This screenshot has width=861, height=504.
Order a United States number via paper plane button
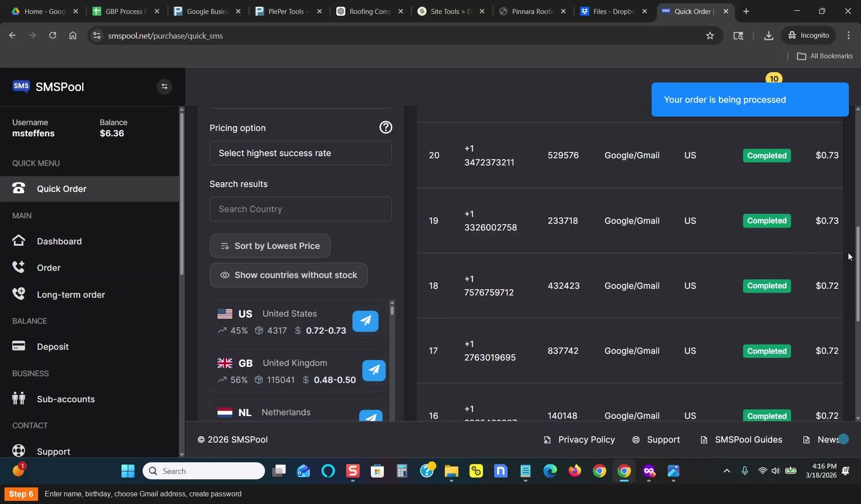pos(365,321)
